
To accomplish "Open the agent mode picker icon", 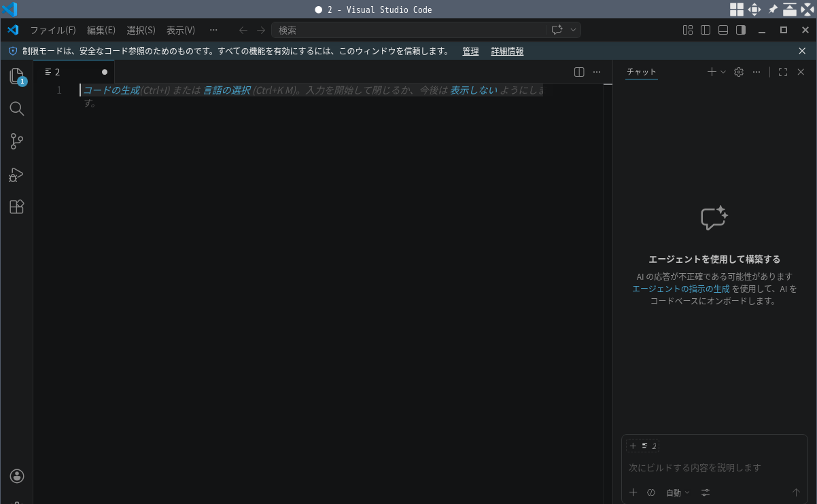I will (650, 492).
